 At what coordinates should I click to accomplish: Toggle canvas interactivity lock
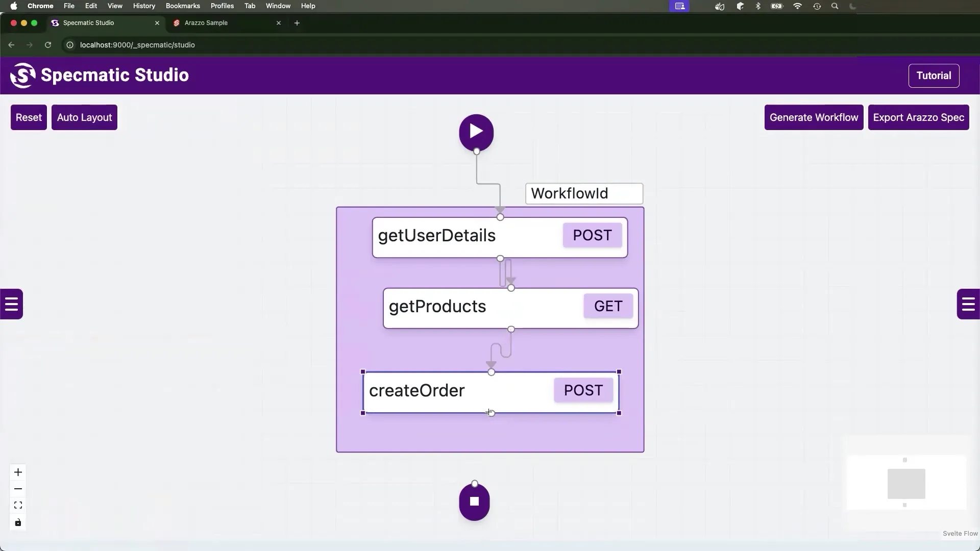(x=18, y=522)
